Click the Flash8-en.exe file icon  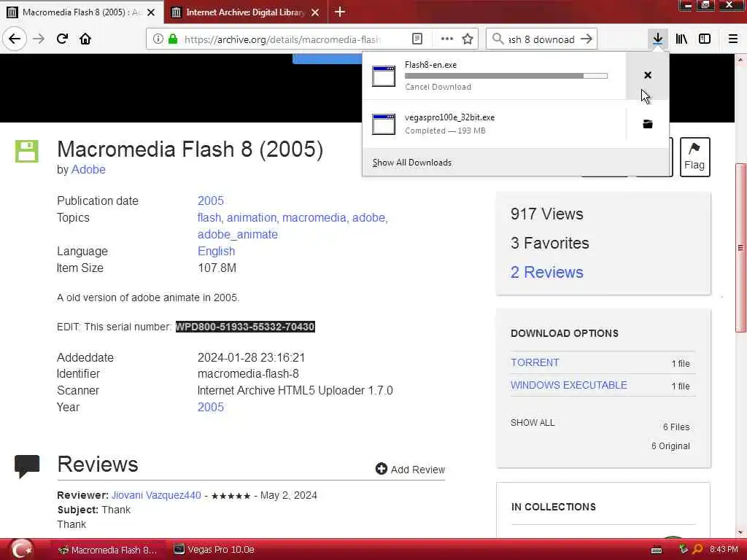[x=384, y=76]
